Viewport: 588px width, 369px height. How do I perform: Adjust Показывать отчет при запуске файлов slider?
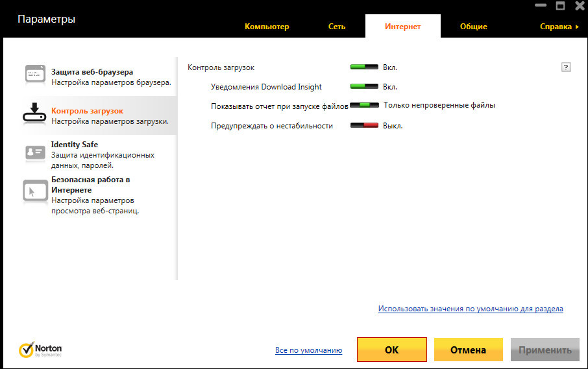[364, 105]
